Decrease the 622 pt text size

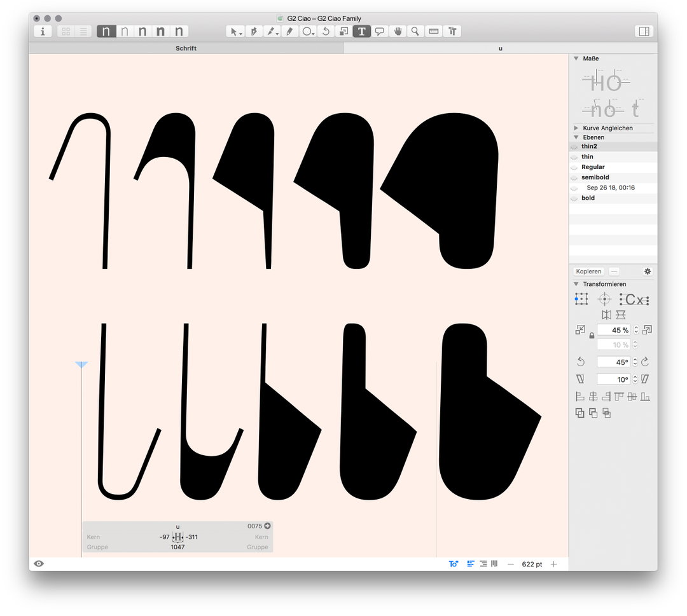coord(510,565)
